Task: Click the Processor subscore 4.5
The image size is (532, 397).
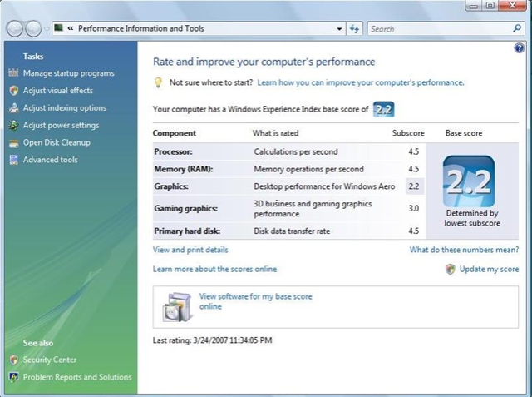Action: tap(414, 151)
